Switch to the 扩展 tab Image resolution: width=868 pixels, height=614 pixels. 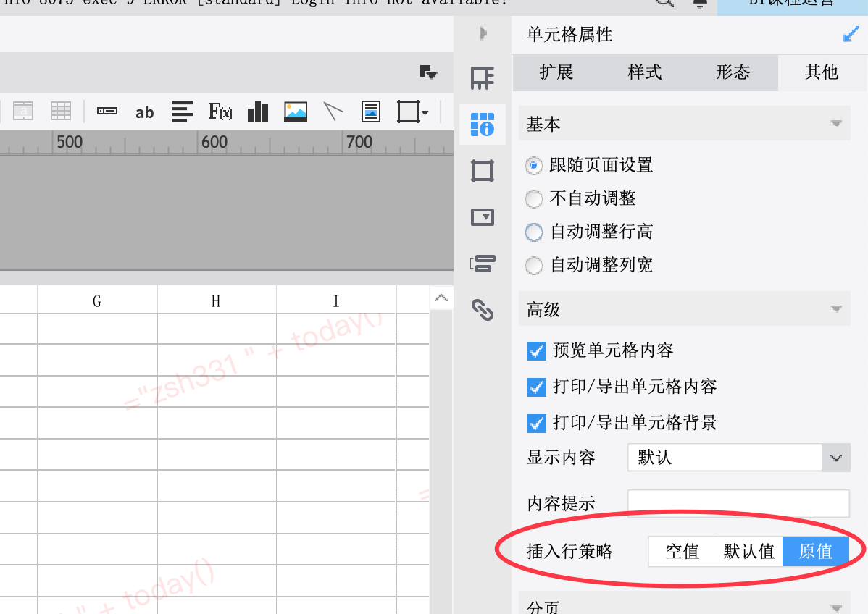point(557,72)
